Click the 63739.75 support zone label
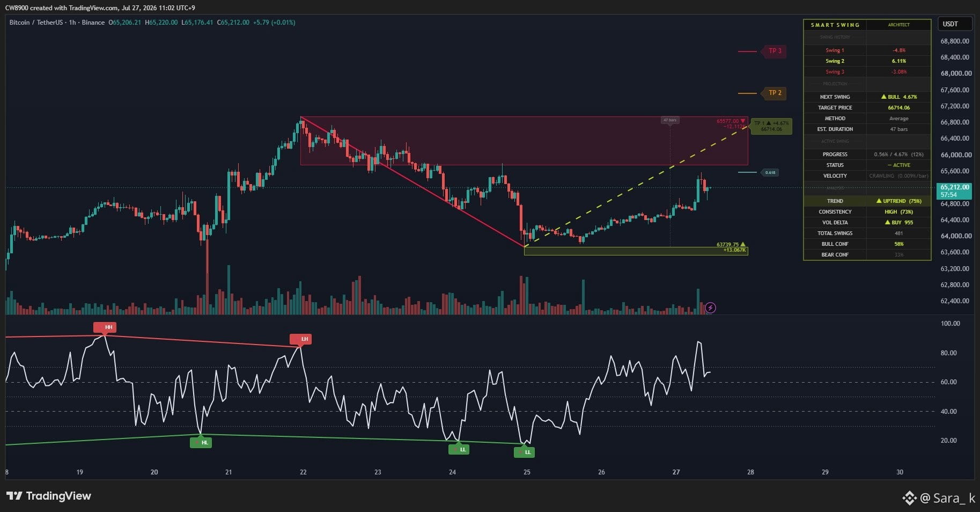This screenshot has height=512, width=980. 731,245
